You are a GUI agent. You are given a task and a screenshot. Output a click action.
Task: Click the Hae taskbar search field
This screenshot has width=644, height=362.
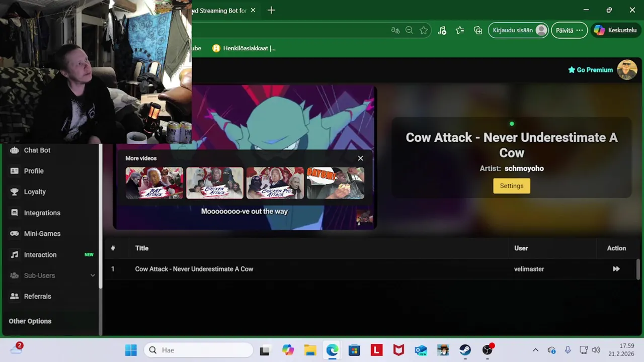point(198,350)
